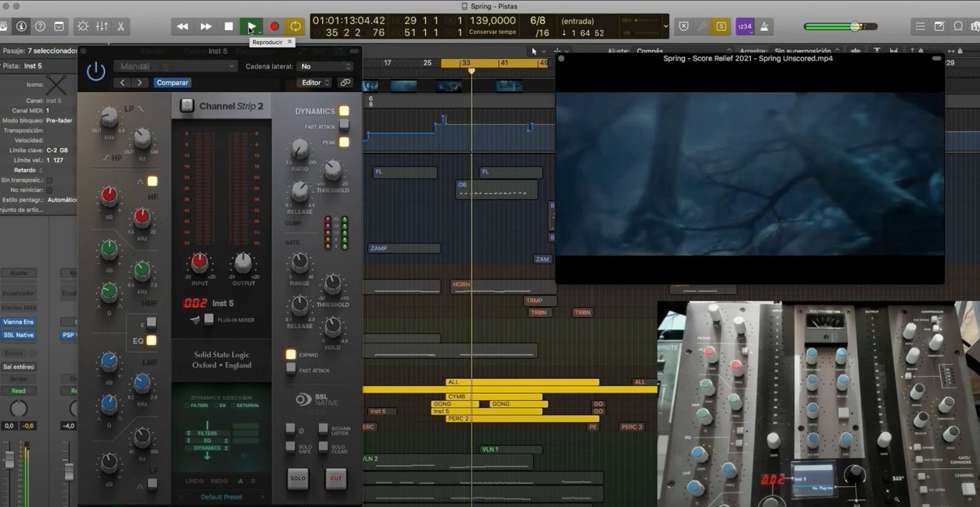The height and width of the screenshot is (507, 980).
Task: Click the playhead marker on the ruler
Action: 471,71
